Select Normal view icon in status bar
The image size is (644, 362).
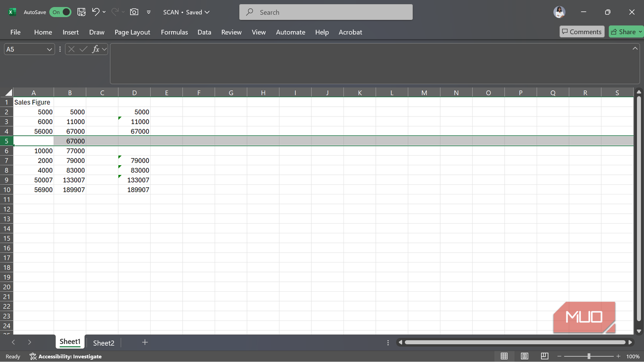504,356
